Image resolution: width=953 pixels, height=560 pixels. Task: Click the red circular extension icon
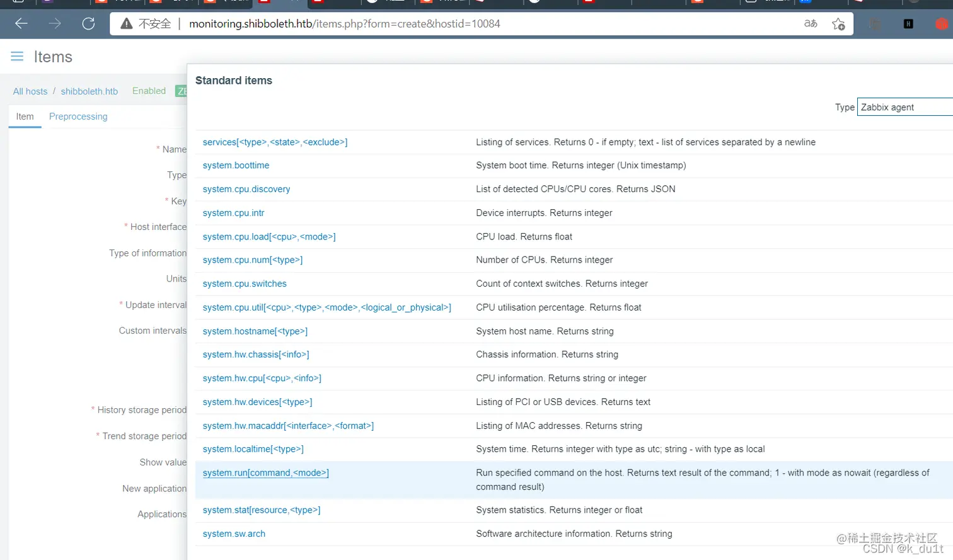(941, 24)
